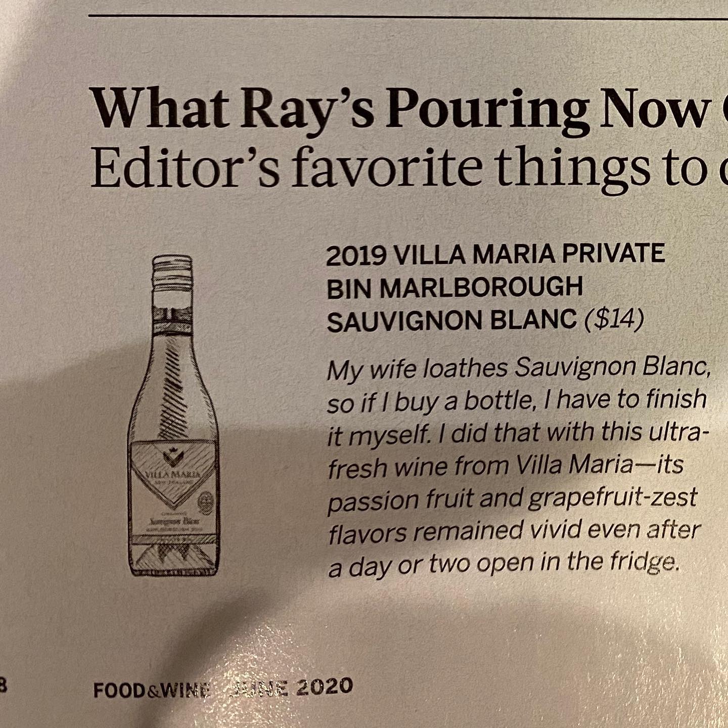Click the "My wife loathes Sauvignon Blanc" sentence
Viewport: 728px width, 728px height.
pos(518,370)
